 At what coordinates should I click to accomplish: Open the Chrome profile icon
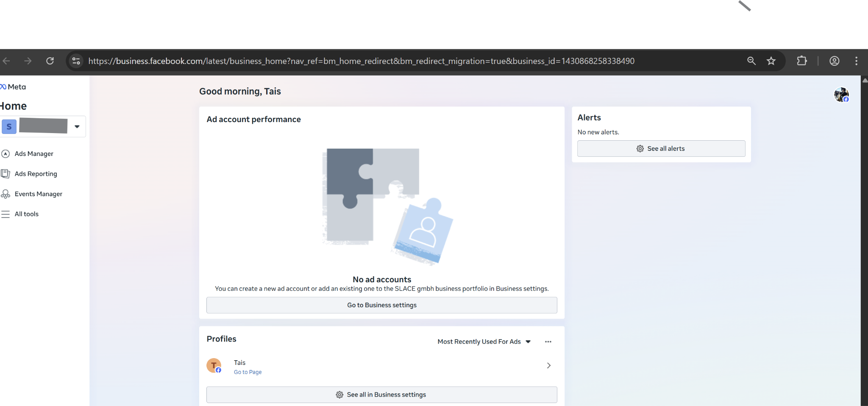[834, 61]
